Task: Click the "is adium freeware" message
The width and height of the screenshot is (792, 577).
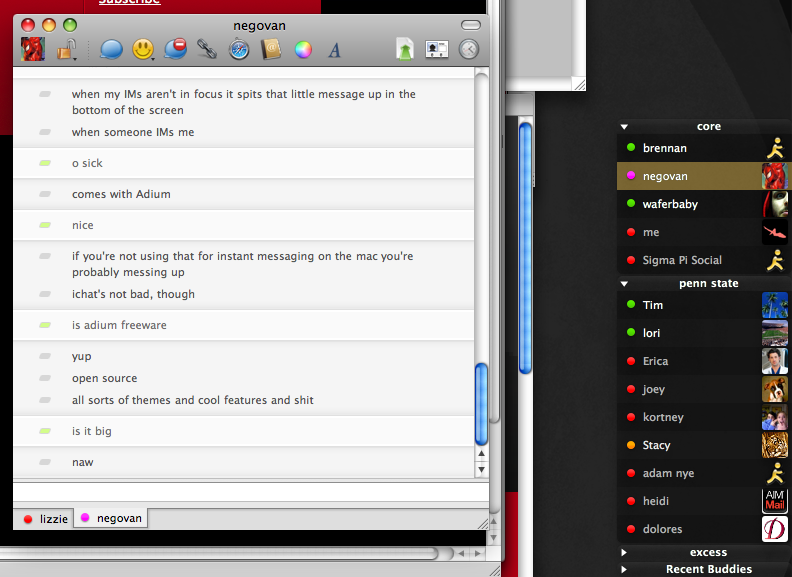Action: (x=119, y=325)
